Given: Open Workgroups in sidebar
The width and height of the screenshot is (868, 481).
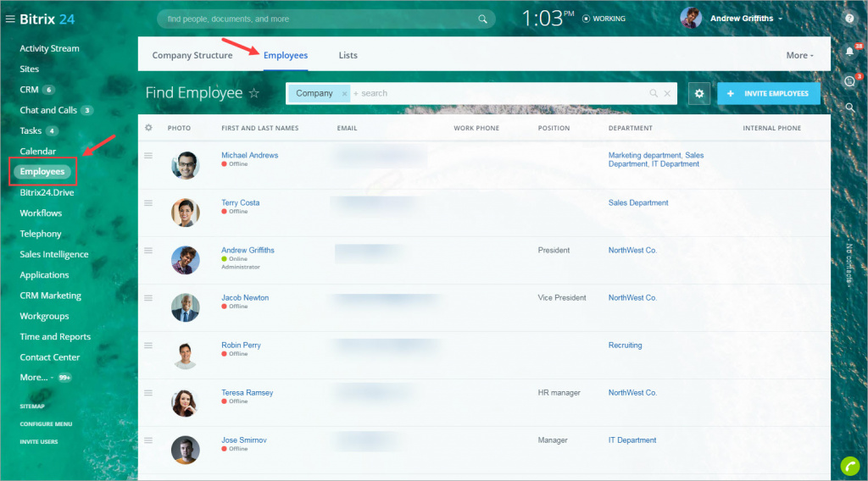Looking at the screenshot, I should click(44, 316).
